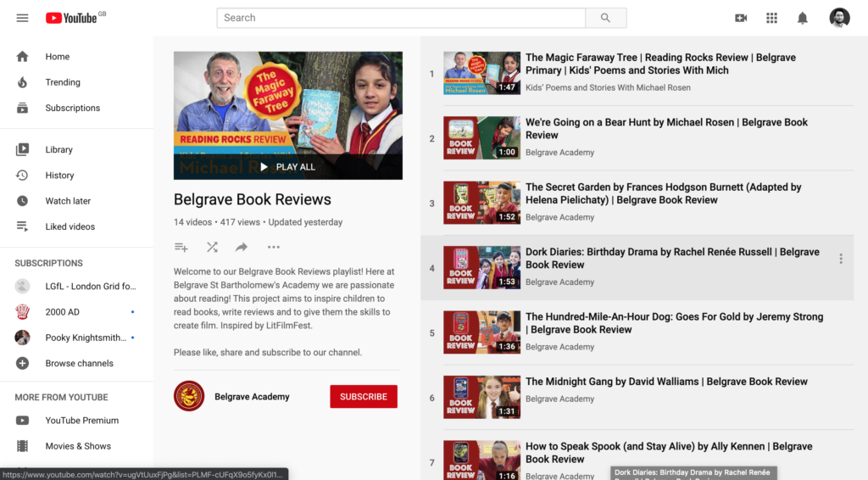Save playlist with the add-to-library icon
Viewport: 868px width, 480px height.
pos(181,248)
